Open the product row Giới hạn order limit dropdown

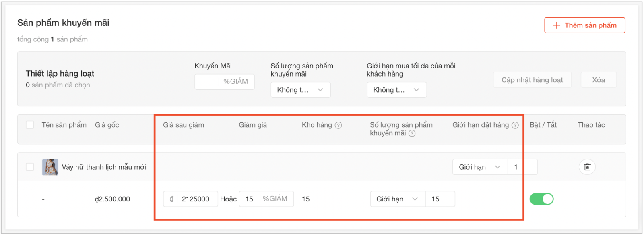480,167
